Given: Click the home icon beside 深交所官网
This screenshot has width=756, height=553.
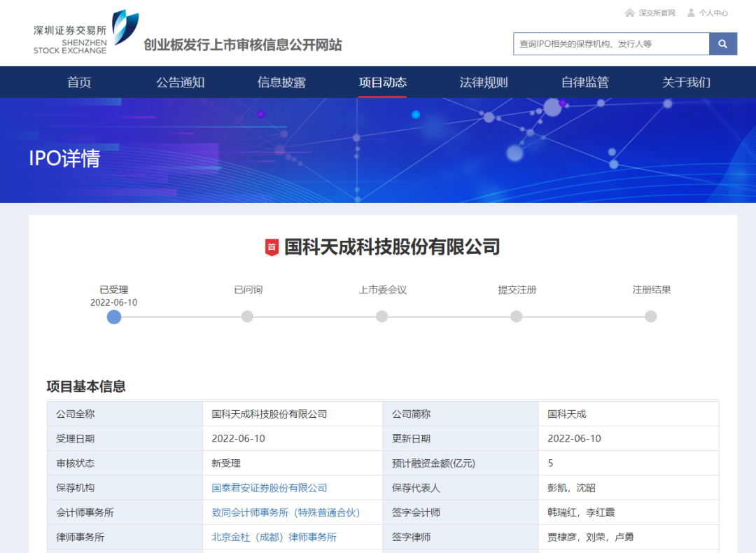Looking at the screenshot, I should pos(629,13).
